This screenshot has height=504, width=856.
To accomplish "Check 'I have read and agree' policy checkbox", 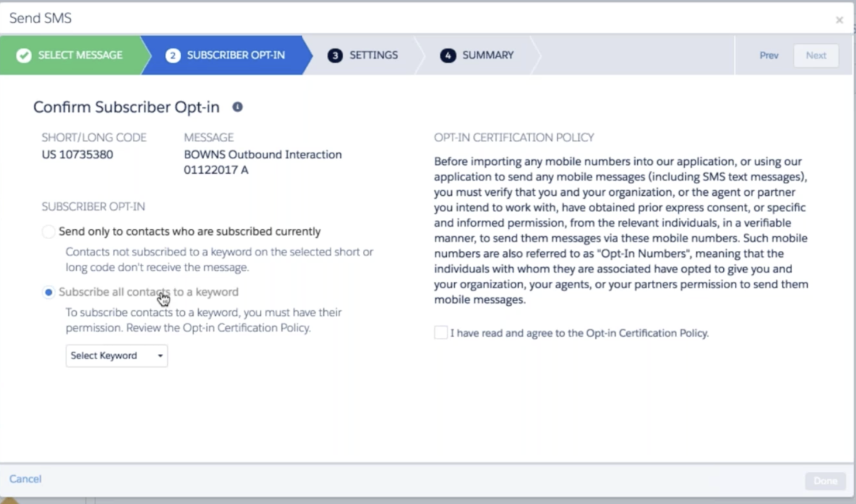I will coord(441,333).
